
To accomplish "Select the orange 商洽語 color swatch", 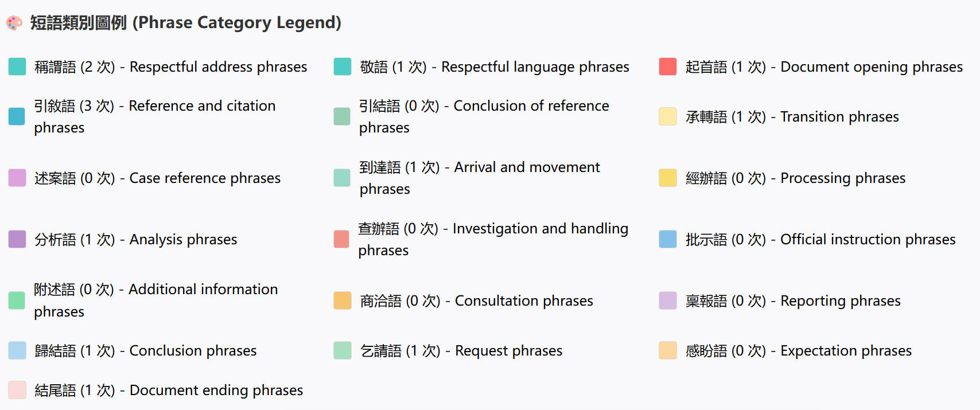I will click(x=343, y=300).
